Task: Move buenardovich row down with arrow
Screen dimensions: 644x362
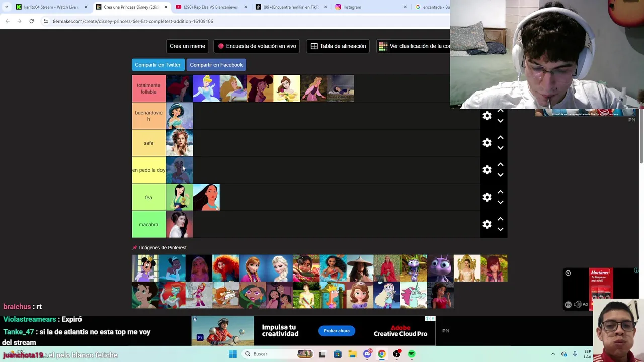Action: pyautogui.click(x=500, y=121)
